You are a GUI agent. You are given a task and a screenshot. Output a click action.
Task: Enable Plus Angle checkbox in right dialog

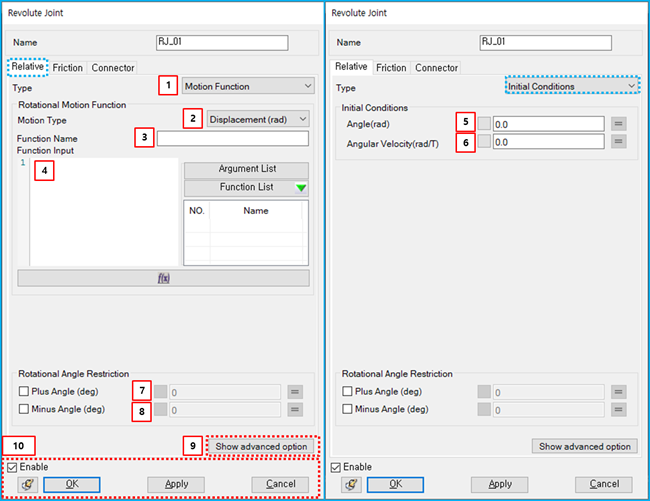coord(347,391)
